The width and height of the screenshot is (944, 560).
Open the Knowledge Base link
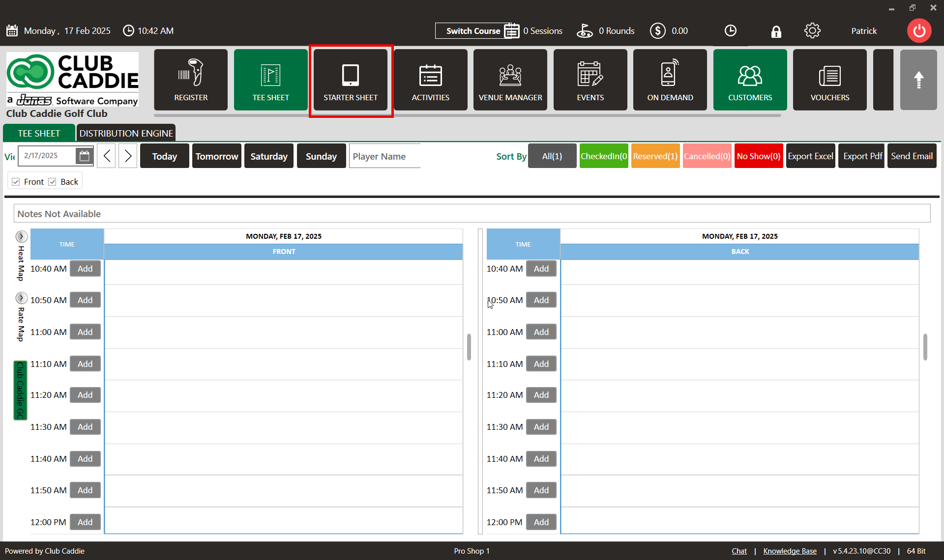click(x=790, y=551)
